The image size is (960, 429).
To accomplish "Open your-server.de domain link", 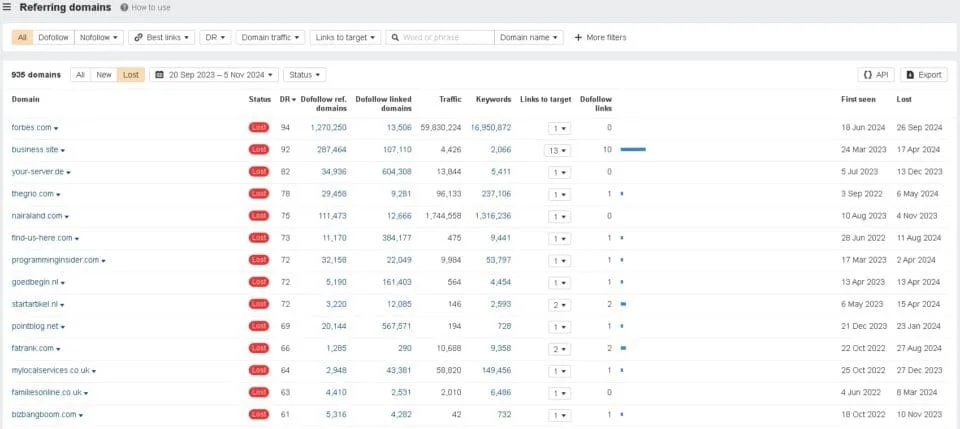I will point(37,172).
